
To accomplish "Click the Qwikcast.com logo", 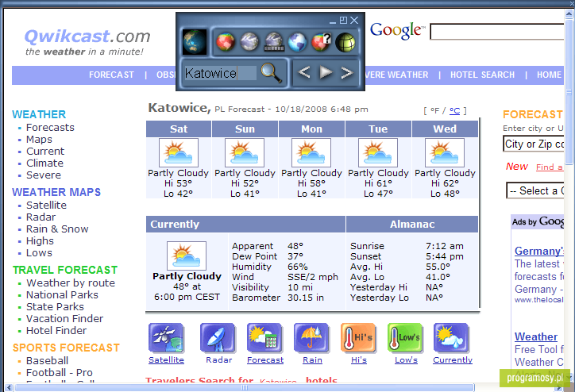I will coord(87,42).
